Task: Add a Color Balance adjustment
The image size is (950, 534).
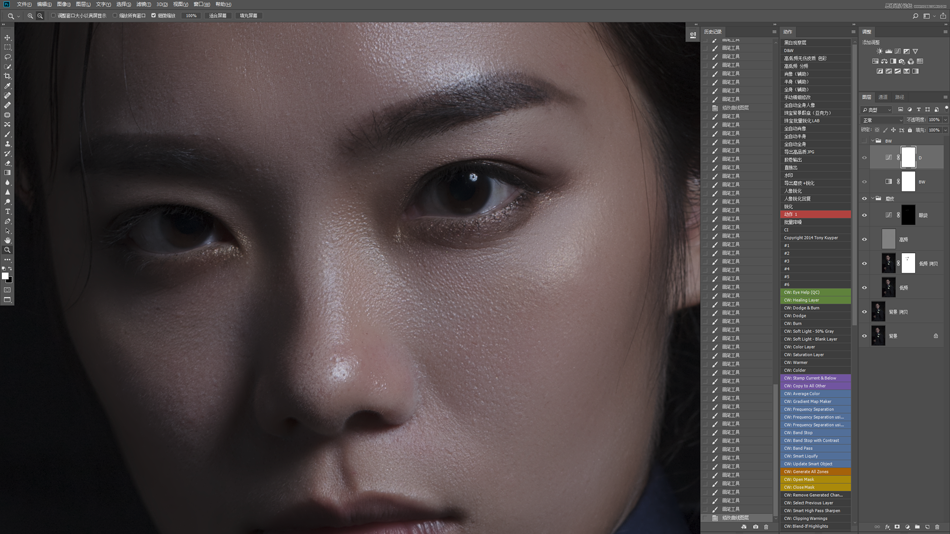Action: (884, 61)
